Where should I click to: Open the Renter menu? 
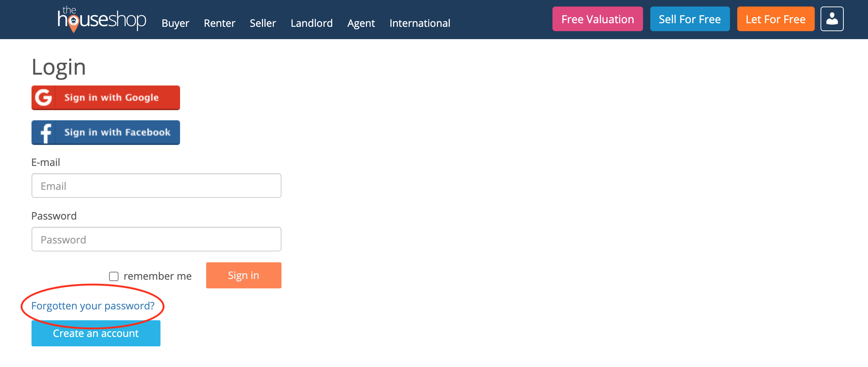(220, 23)
